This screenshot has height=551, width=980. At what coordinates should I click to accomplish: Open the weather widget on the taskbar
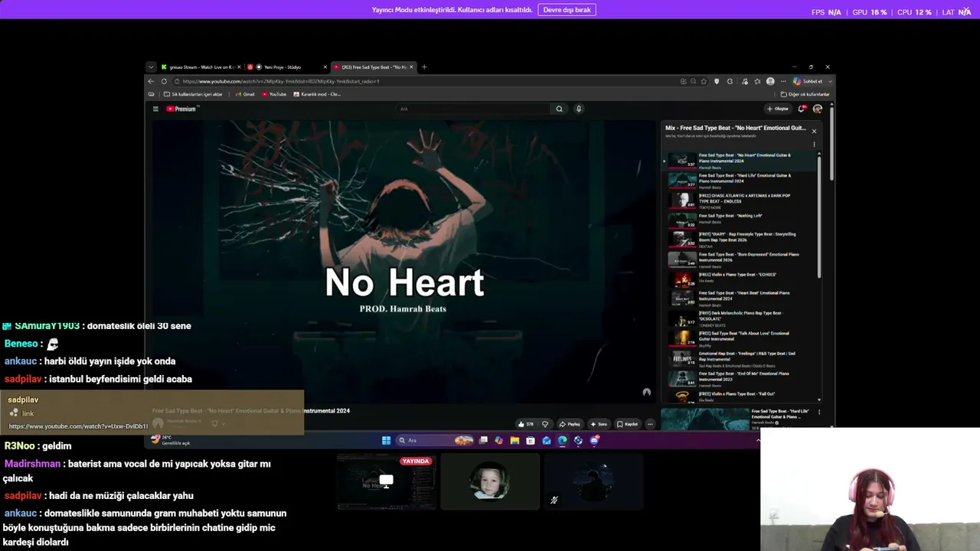[171, 440]
